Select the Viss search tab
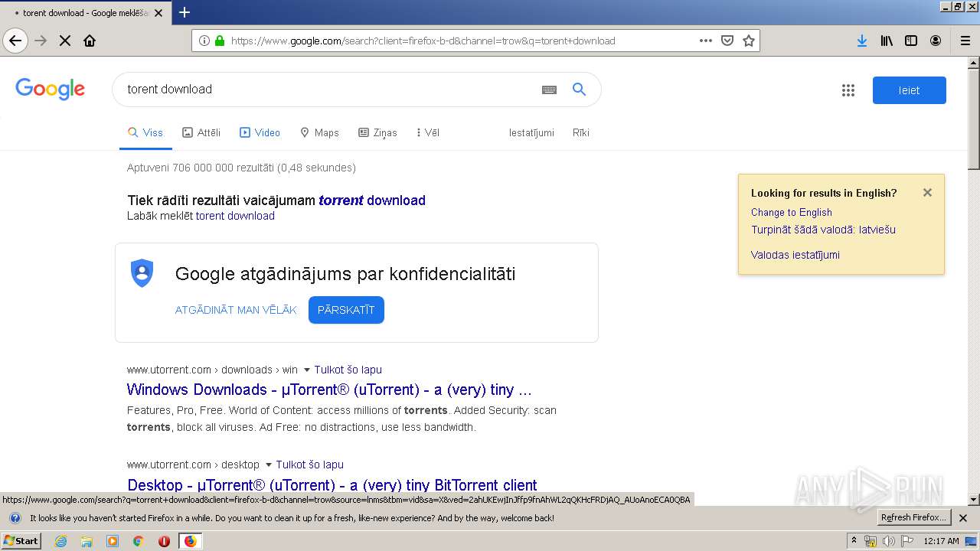The height and width of the screenshot is (551, 980). click(x=145, y=132)
